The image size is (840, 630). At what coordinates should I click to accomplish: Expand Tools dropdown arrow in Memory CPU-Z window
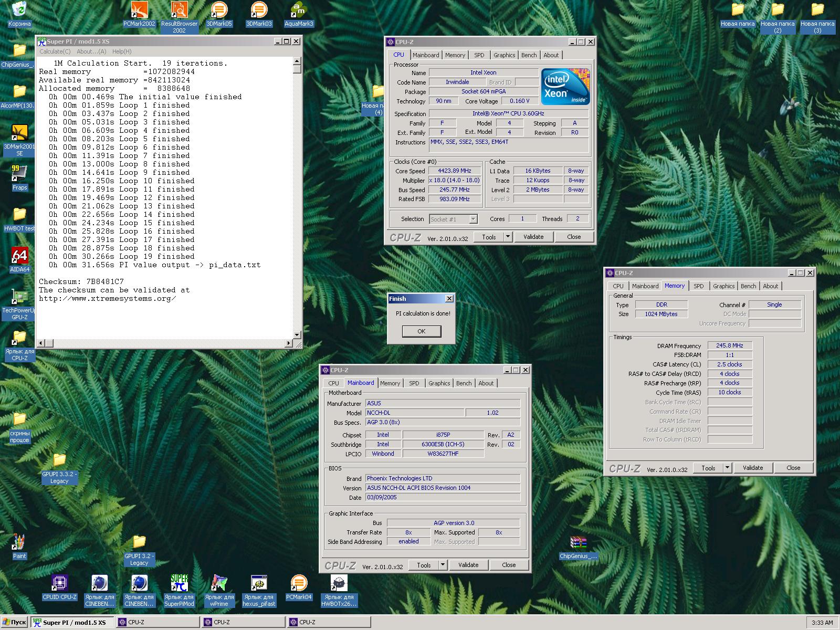[x=727, y=468]
